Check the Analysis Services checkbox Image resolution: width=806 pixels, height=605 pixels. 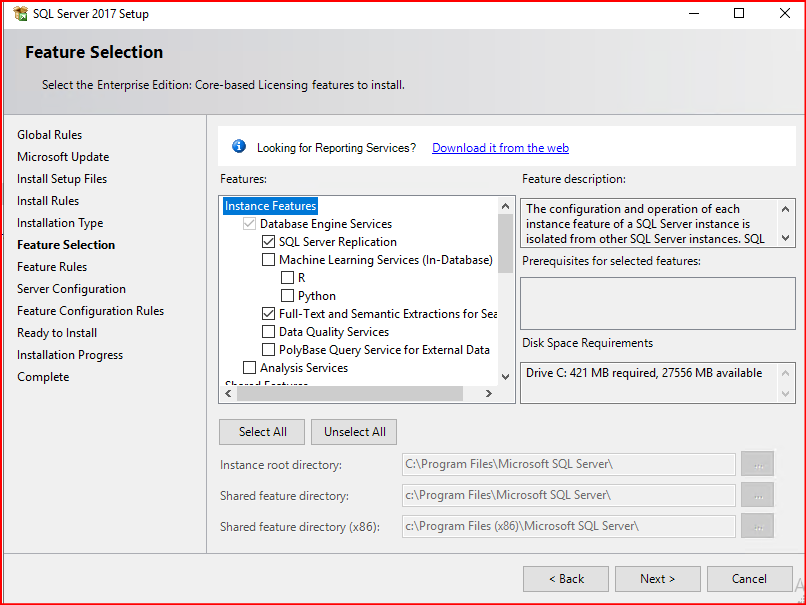point(249,368)
